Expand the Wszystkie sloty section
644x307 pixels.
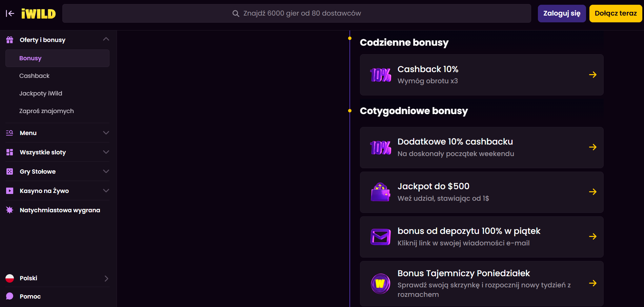[106, 152]
